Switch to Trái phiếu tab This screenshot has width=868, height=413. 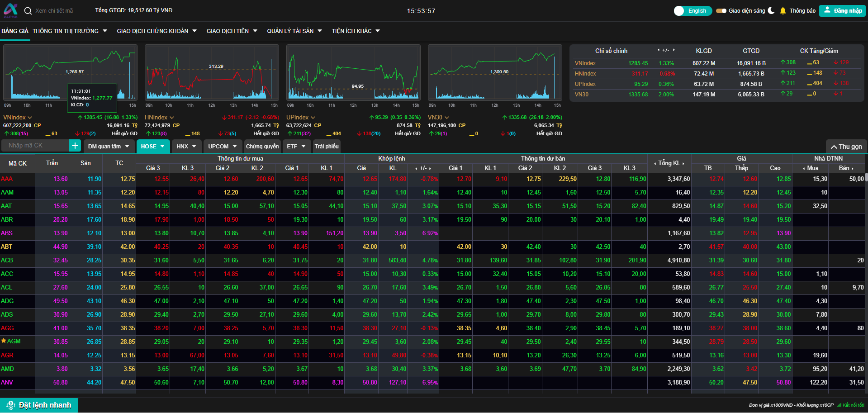[327, 147]
